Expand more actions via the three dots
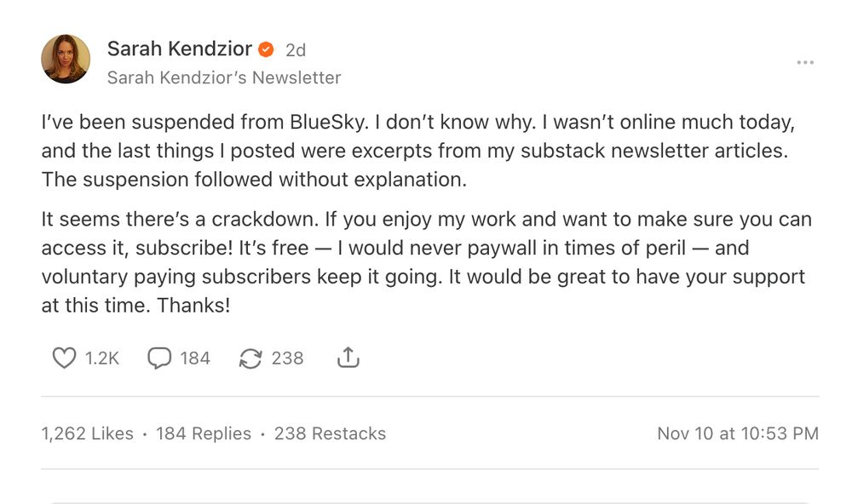The height and width of the screenshot is (504, 852). (804, 61)
